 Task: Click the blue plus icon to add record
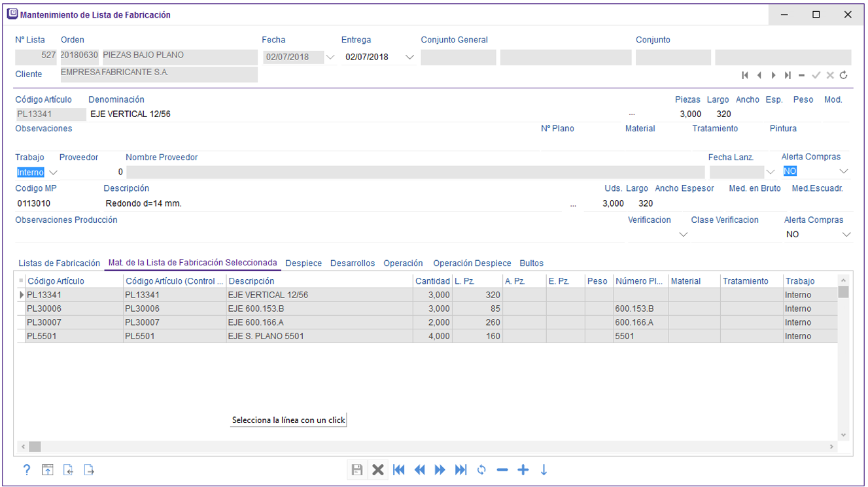click(x=523, y=469)
